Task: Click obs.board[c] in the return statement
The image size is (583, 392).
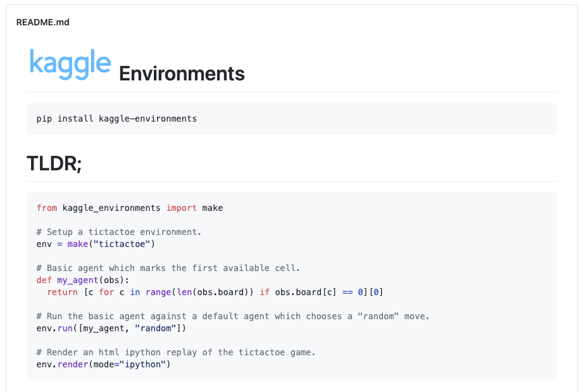Action: [x=306, y=293]
